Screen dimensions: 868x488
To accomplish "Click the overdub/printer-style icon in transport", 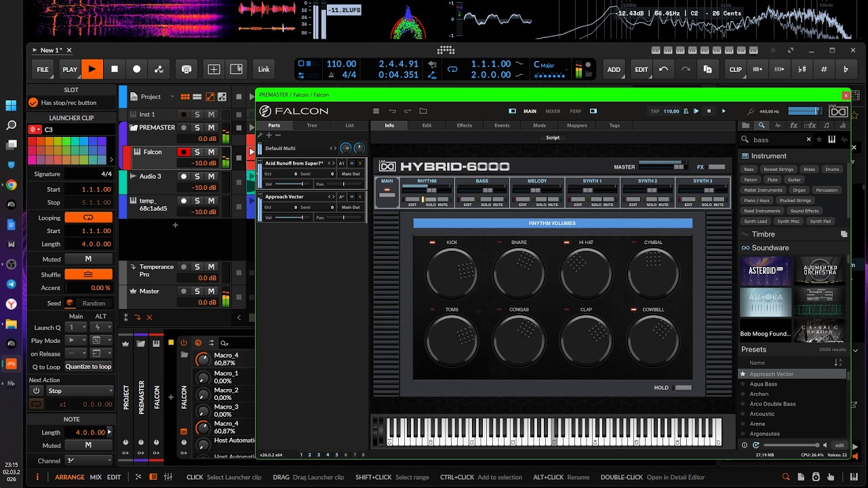I will coord(186,69).
